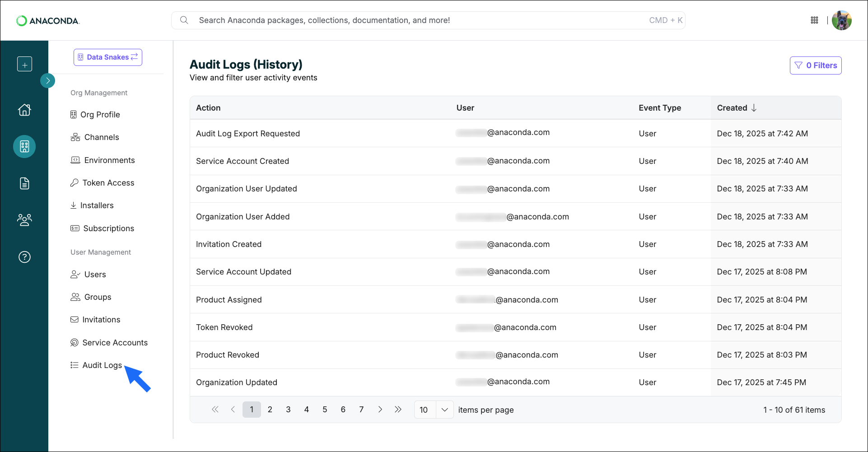This screenshot has width=868, height=452.
Task: Select Audit Logs in the sidebar
Action: [x=102, y=365]
